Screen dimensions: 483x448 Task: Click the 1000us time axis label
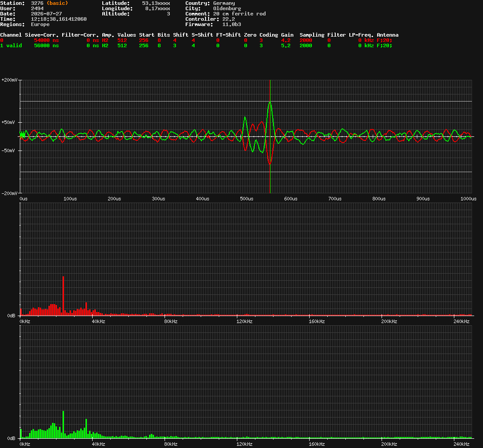(x=468, y=199)
